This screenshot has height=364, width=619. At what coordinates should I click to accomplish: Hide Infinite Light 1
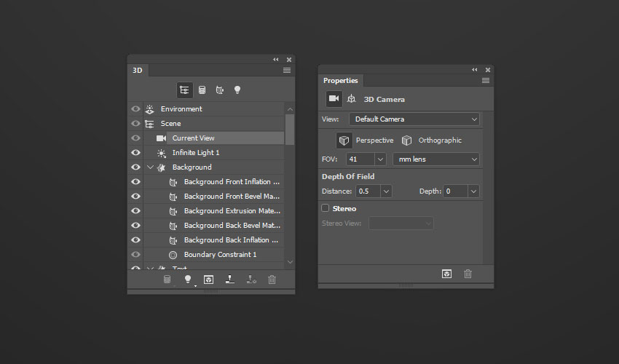pyautogui.click(x=135, y=153)
